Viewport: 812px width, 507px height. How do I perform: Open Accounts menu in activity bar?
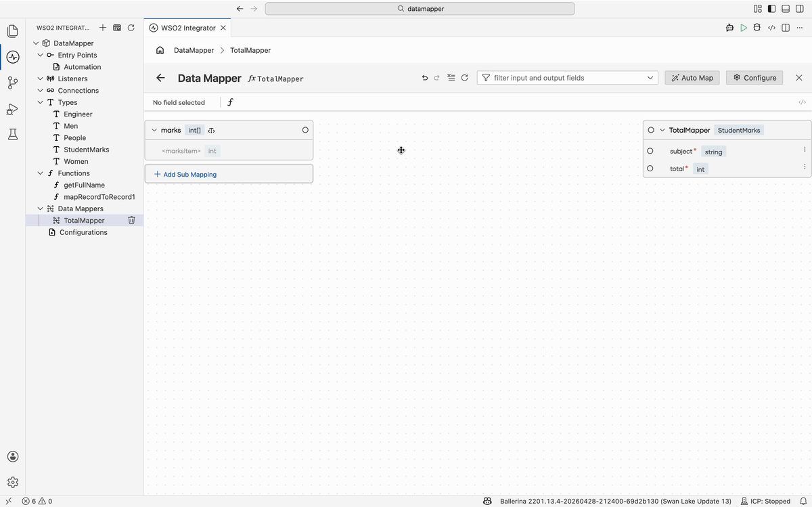(x=12, y=457)
